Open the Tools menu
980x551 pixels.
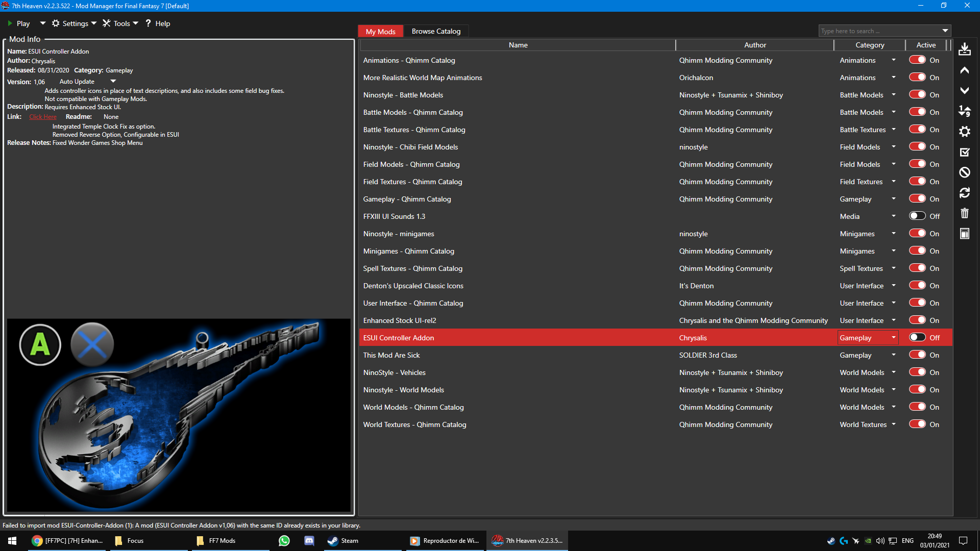coord(120,23)
